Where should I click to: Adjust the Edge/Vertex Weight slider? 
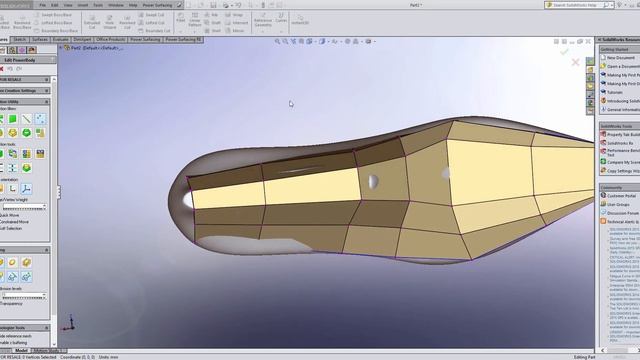pos(24,208)
